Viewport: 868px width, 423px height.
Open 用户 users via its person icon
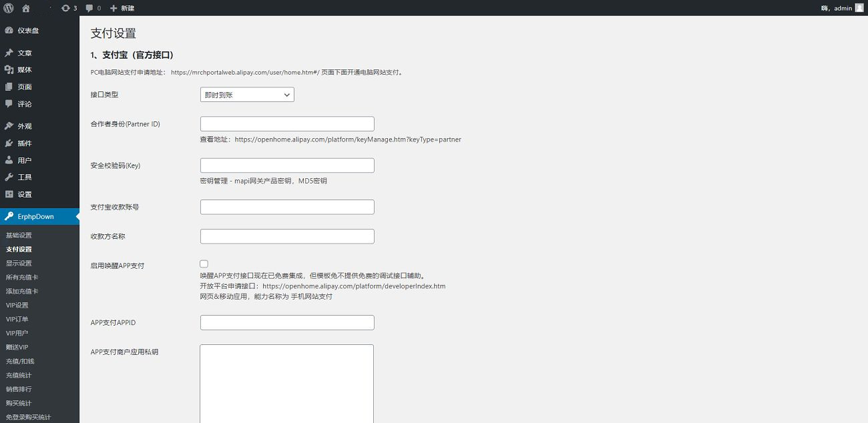click(x=9, y=160)
